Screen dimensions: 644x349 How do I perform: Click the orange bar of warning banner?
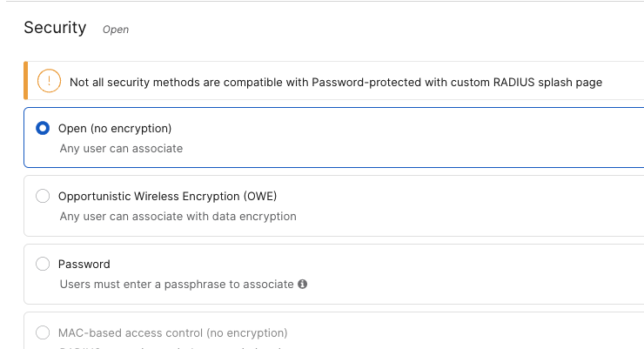coord(26,80)
